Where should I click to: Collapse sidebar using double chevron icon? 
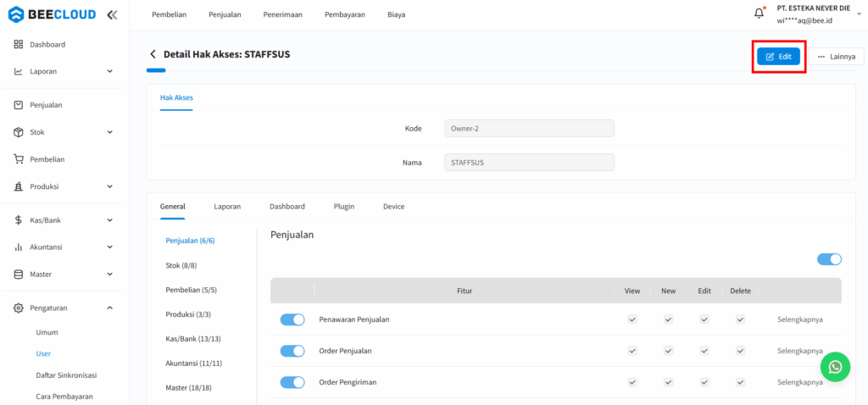(x=112, y=14)
